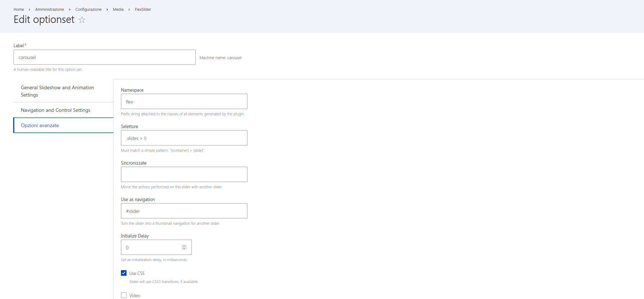Click the Initialize Delay number field
Image resolution: width=644 pixels, height=299 pixels.
pyautogui.click(x=156, y=247)
